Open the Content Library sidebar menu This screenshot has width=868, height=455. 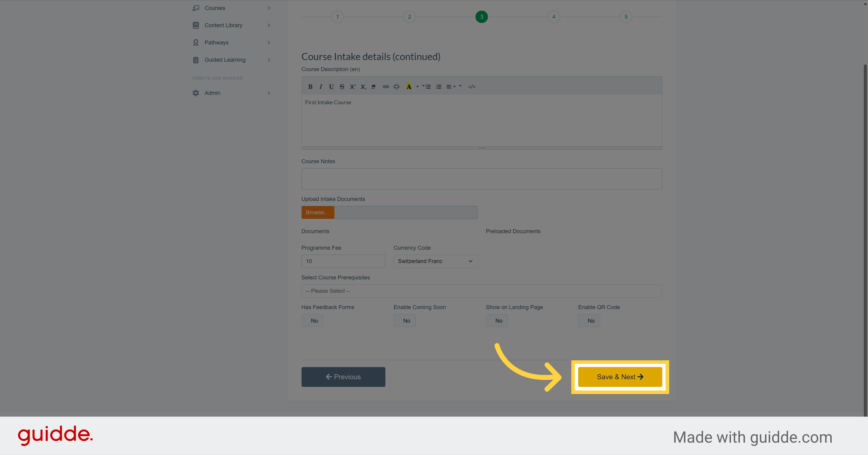[x=232, y=25]
